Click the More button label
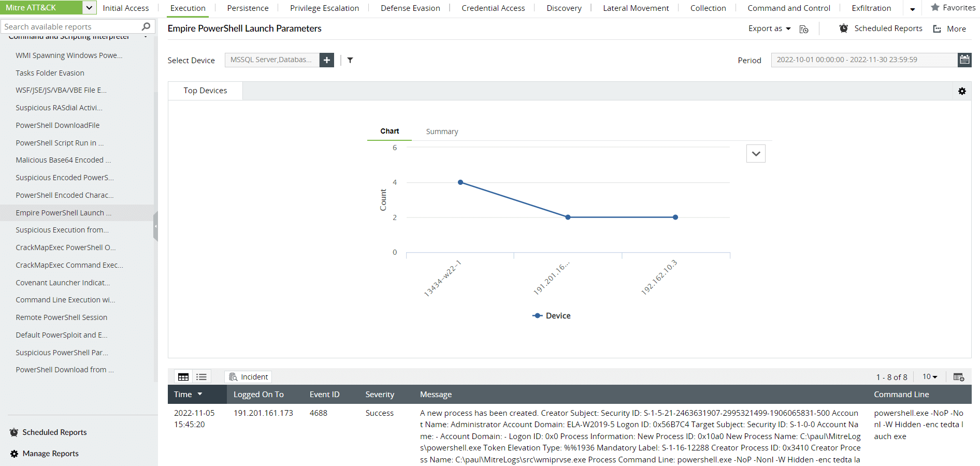 956,29
